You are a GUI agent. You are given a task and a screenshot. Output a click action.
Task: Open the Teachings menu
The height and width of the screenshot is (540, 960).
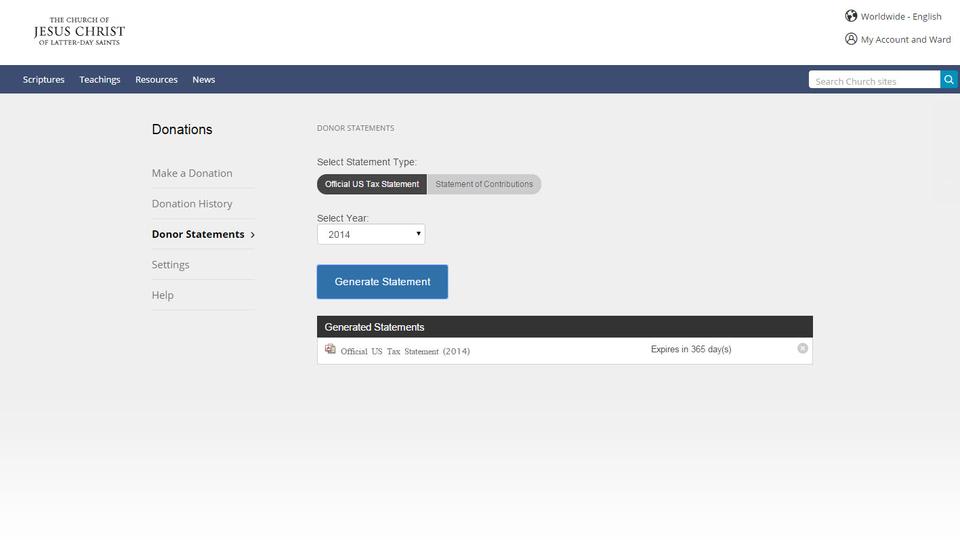tap(100, 80)
